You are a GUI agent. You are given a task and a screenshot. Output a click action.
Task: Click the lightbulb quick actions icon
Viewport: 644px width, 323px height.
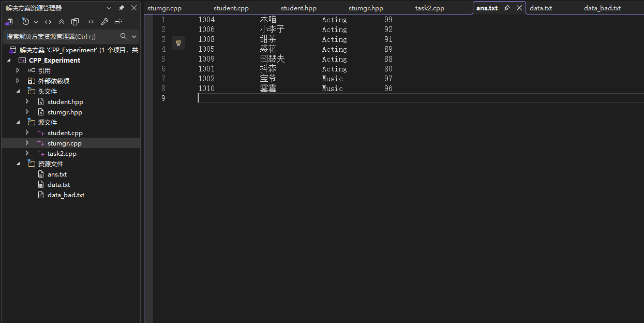(x=178, y=43)
